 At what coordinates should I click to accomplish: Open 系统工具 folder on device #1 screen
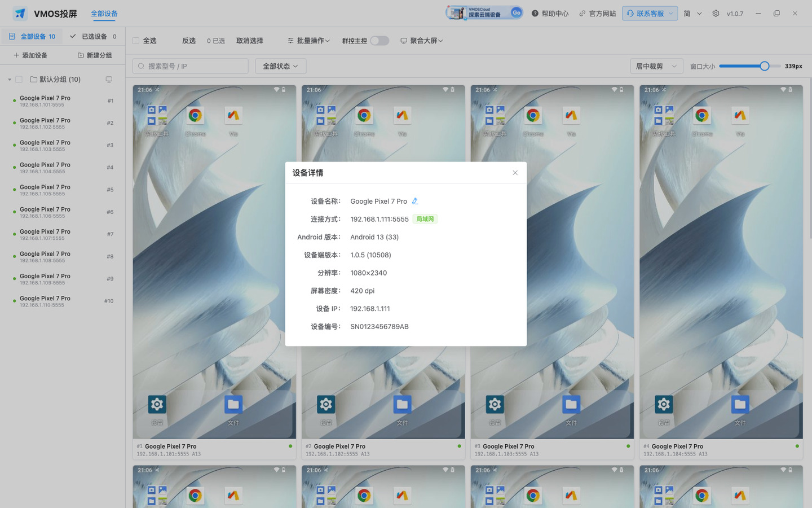[x=157, y=116]
